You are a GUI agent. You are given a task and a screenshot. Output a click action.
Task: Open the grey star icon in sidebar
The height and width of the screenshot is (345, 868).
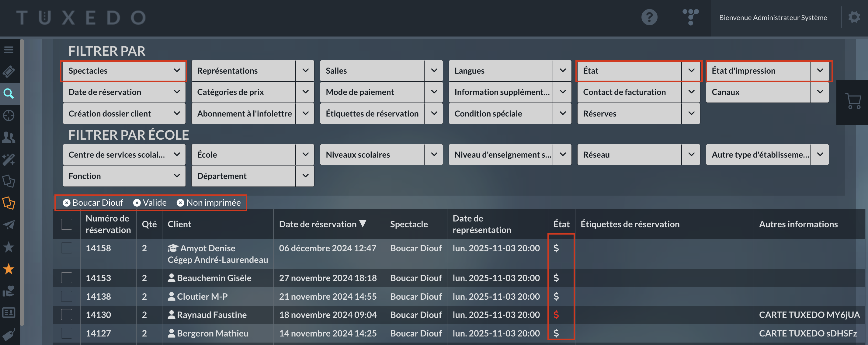click(x=9, y=247)
